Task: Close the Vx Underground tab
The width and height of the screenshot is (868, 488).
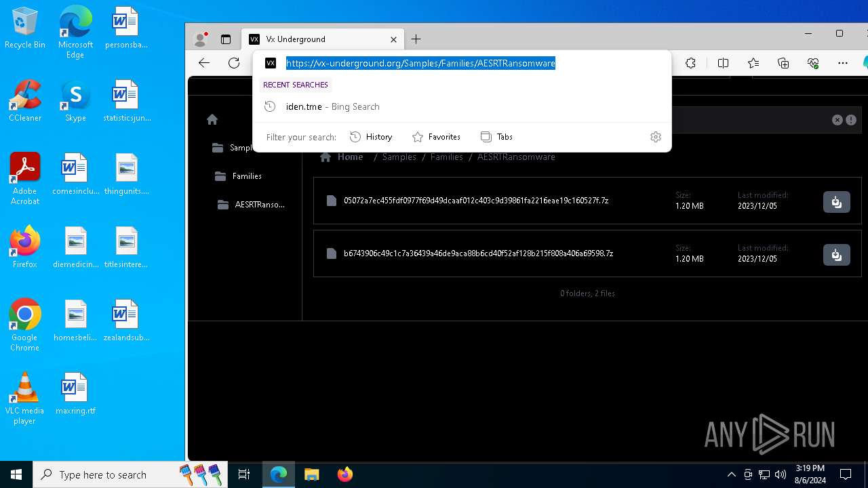Action: coord(393,39)
